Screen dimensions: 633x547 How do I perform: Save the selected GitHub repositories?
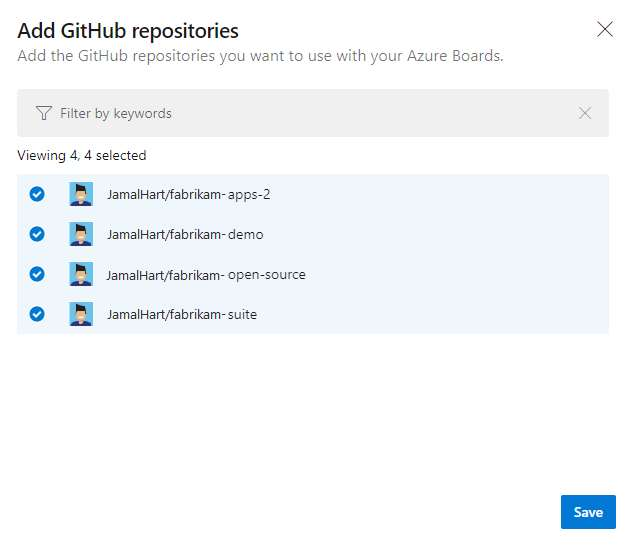click(x=587, y=512)
